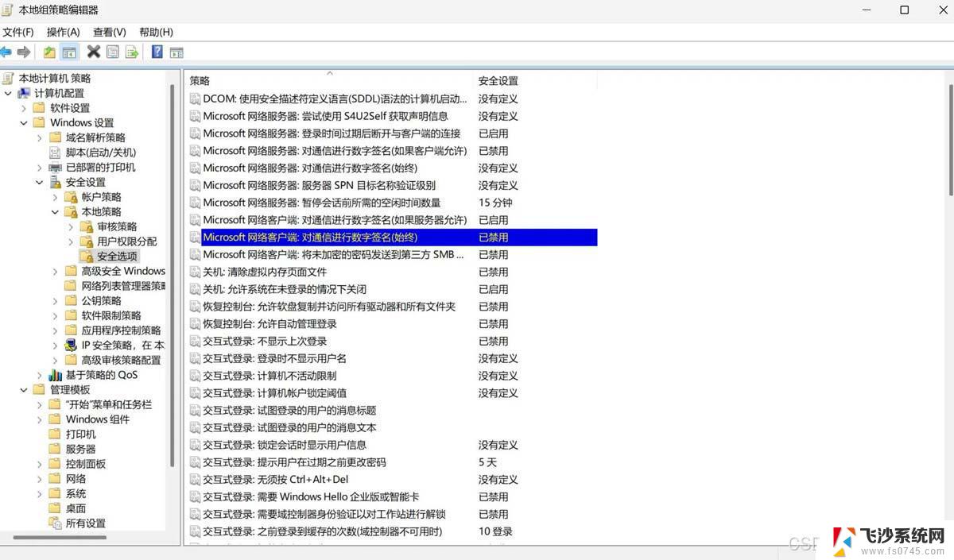Select 高级审核策略配置 in the tree
954x560 pixels.
pos(121,360)
